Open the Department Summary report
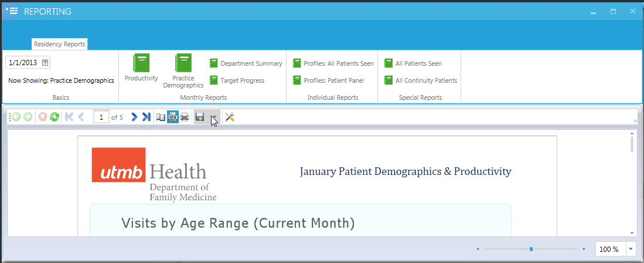Screen dimensions: 644x263 [246, 63]
